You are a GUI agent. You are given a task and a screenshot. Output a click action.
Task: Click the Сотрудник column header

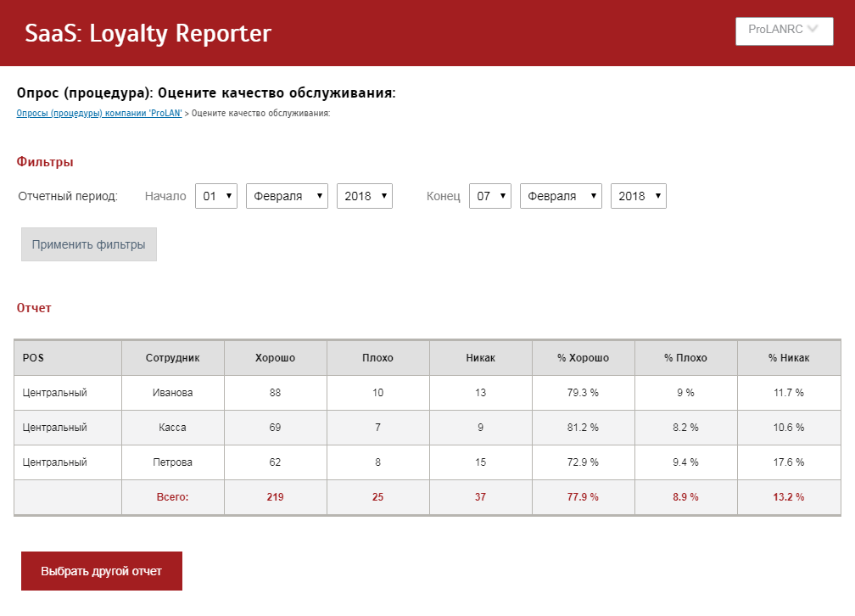pos(173,358)
